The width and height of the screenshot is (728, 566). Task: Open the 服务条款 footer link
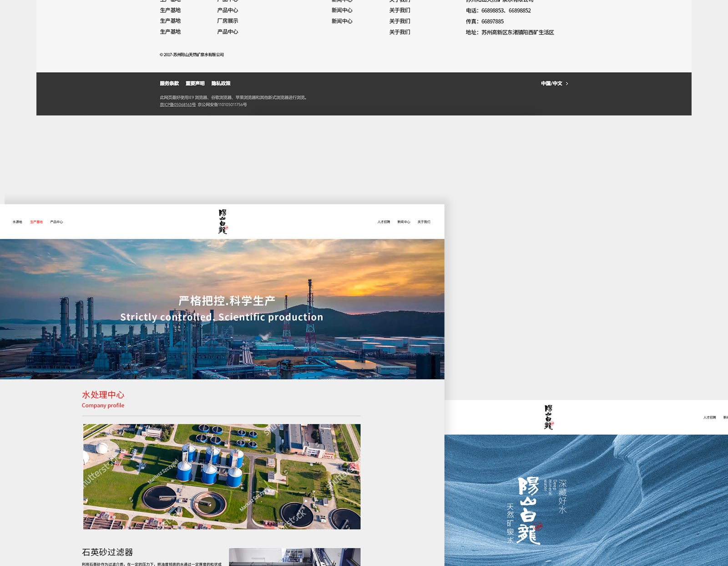point(169,84)
